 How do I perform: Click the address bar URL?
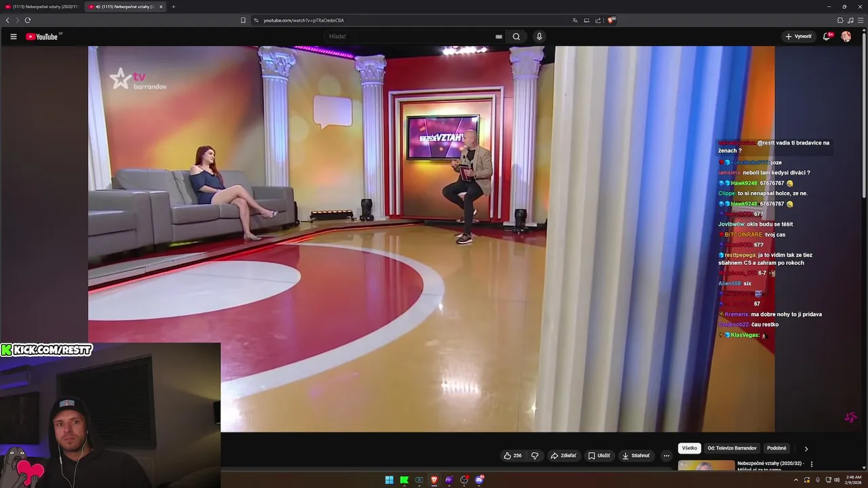303,20
